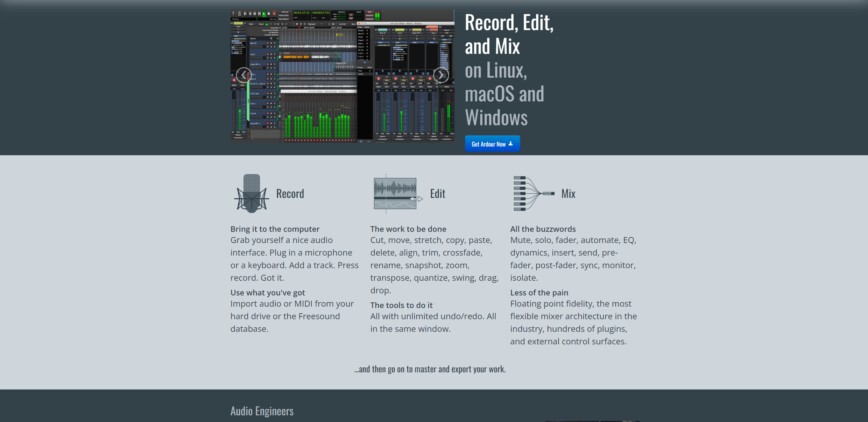
Task: Click the paragraph starting 'Cut, move, stretch'
Action: click(x=435, y=265)
